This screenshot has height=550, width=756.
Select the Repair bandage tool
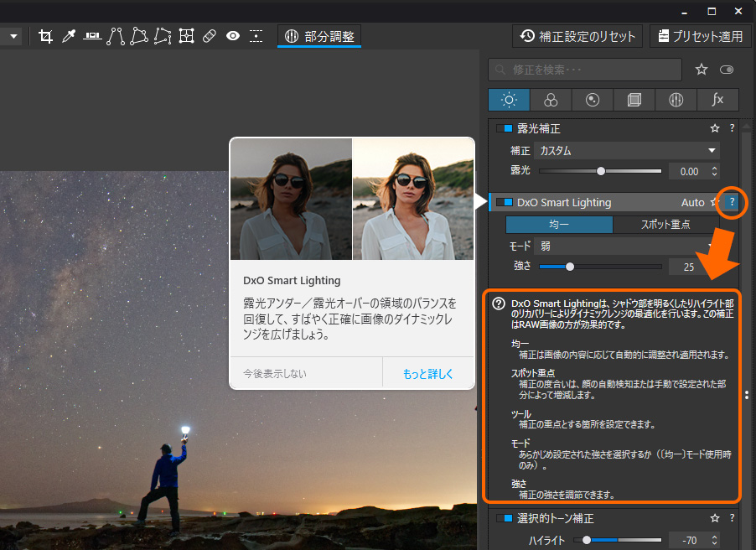(210, 36)
